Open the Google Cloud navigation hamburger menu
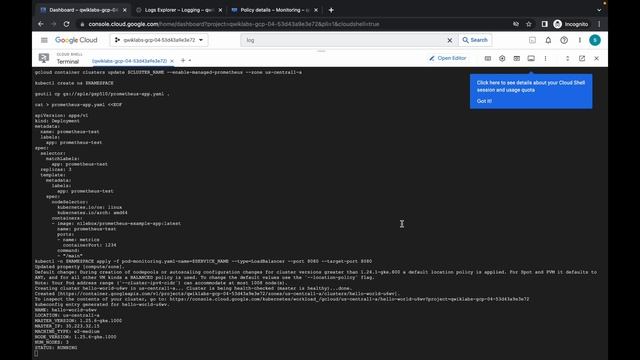 [x=44, y=40]
